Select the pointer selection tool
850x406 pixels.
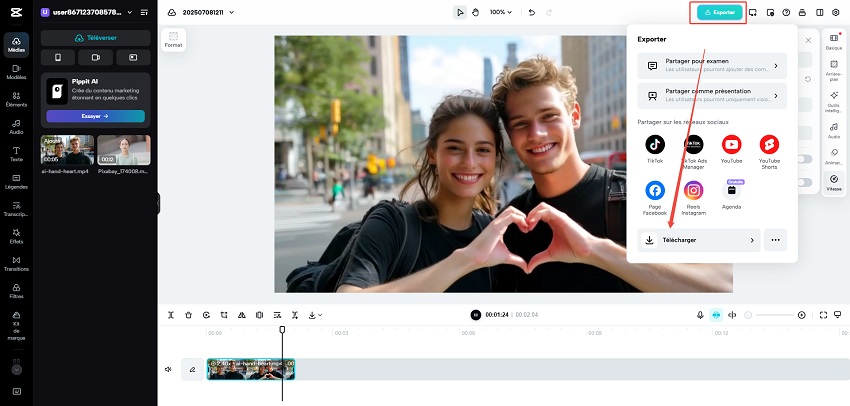coord(460,12)
